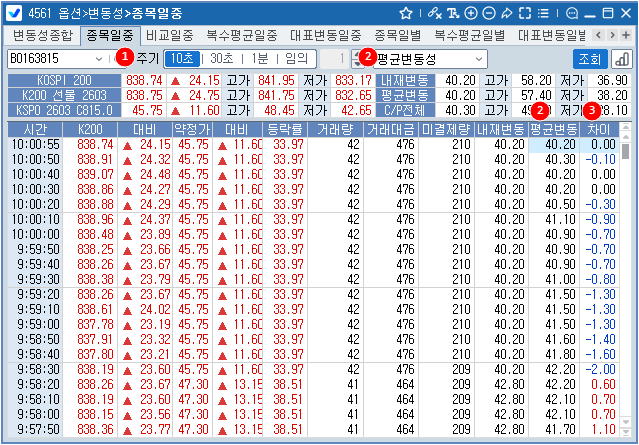Click the favorite star icon in title bar
This screenshot has width=639, height=445.
[406, 13]
